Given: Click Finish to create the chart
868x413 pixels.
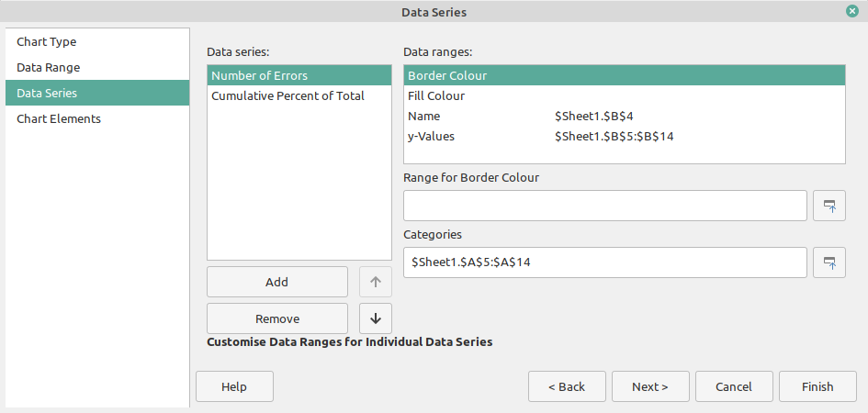Looking at the screenshot, I should [817, 386].
